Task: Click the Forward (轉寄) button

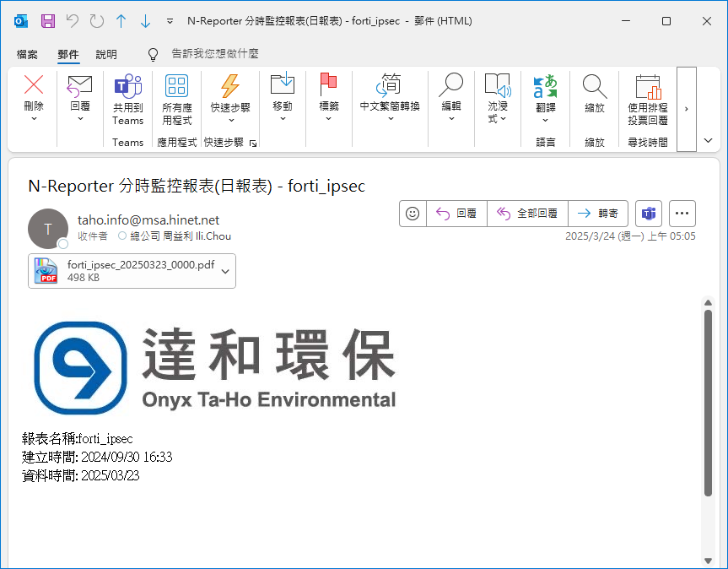Action: point(597,214)
